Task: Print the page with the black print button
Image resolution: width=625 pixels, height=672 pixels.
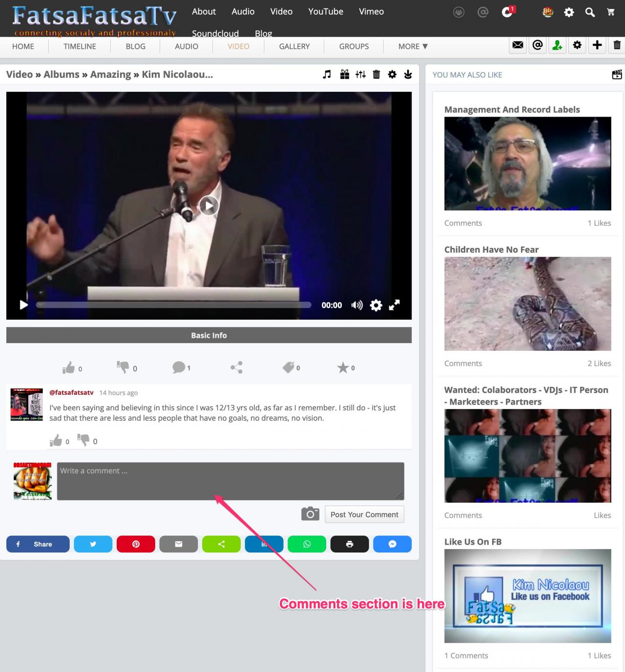Action: pos(350,544)
